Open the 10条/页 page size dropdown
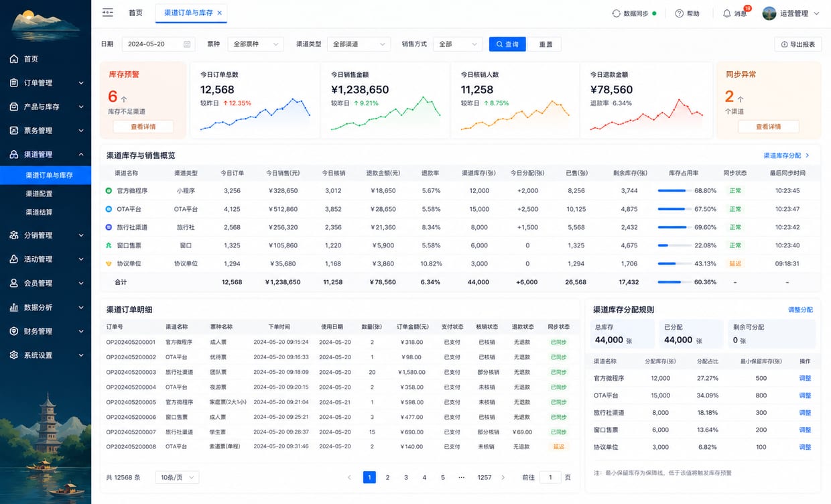Viewport: 831px width, 504px height. (x=177, y=477)
